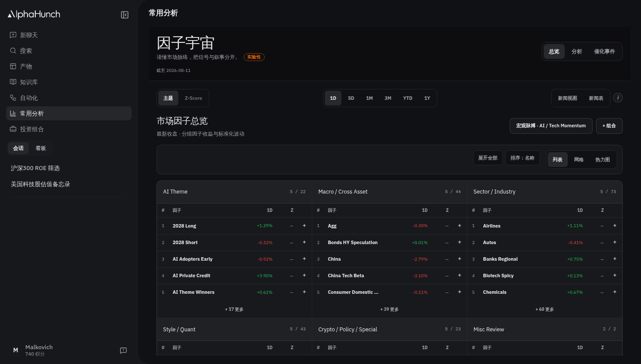Click the sparkle icon for 2028 Long

click(304, 226)
